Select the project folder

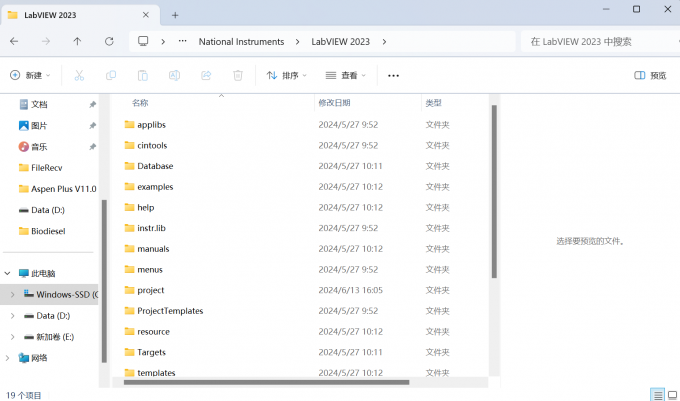coord(150,290)
